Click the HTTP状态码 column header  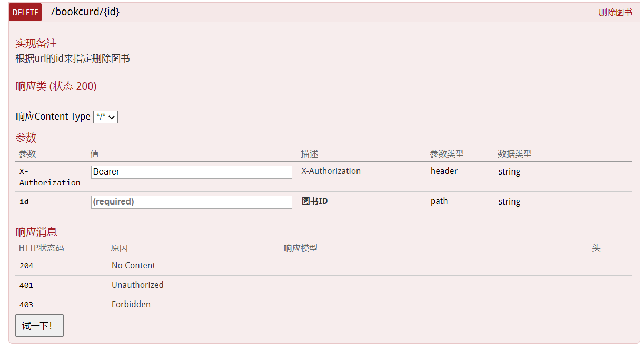coord(42,248)
